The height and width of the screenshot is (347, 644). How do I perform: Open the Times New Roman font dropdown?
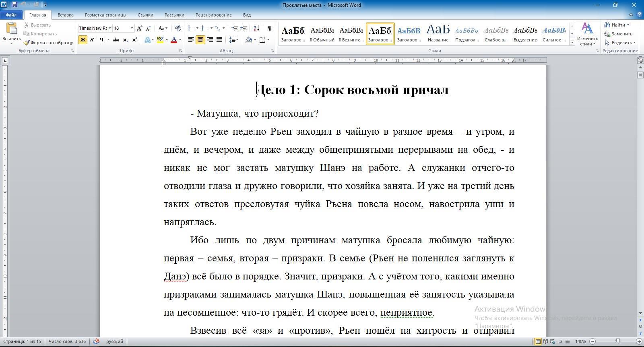109,28
